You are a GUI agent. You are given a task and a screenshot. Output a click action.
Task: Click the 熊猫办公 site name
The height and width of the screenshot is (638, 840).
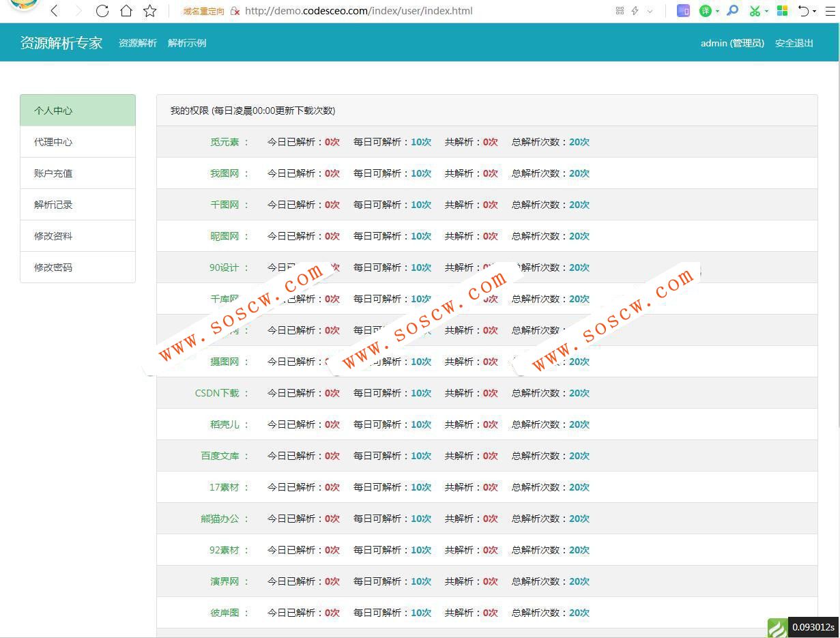tap(220, 519)
